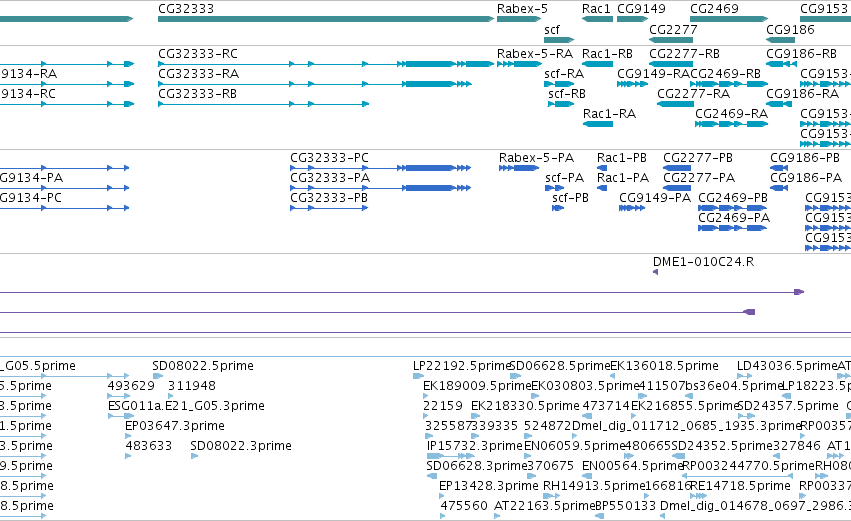The width and height of the screenshot is (851, 521).
Task: Click the CG2469-RA transcript label
Action: pyautogui.click(x=731, y=115)
